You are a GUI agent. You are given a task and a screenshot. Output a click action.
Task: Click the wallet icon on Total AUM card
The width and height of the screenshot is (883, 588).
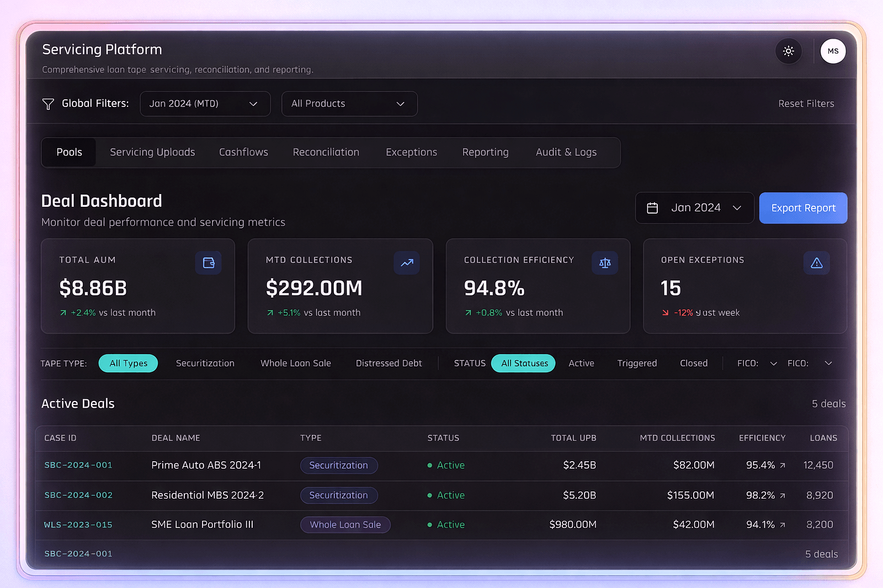point(208,263)
